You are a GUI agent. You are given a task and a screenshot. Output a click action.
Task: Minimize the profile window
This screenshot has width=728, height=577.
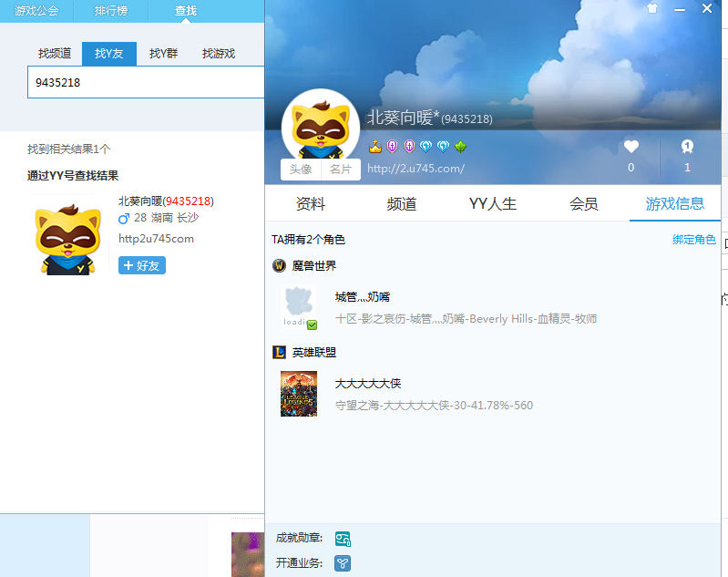tap(680, 9)
